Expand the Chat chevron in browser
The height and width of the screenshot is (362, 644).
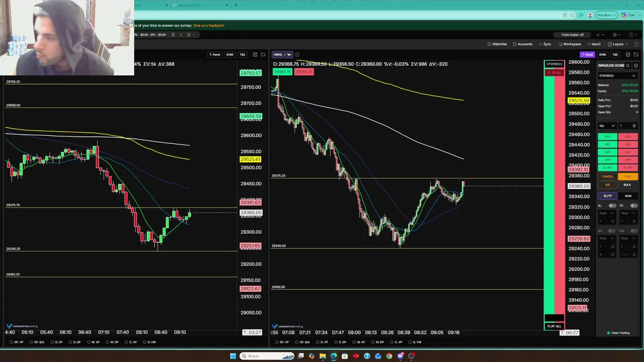(639, 15)
